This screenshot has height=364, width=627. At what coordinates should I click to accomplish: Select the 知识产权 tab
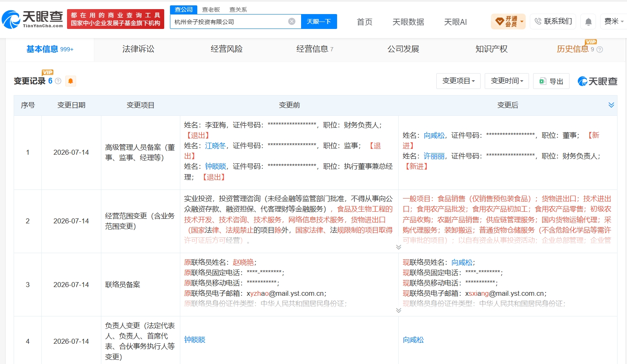point(491,49)
